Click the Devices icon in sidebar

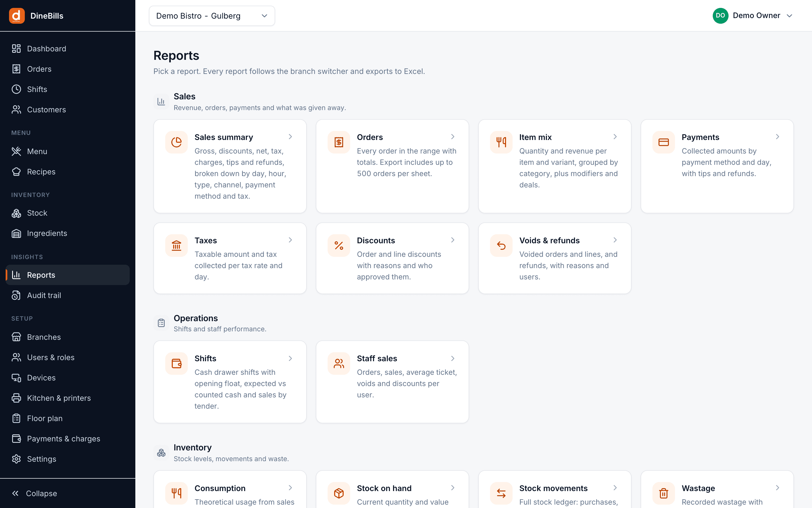click(16, 378)
